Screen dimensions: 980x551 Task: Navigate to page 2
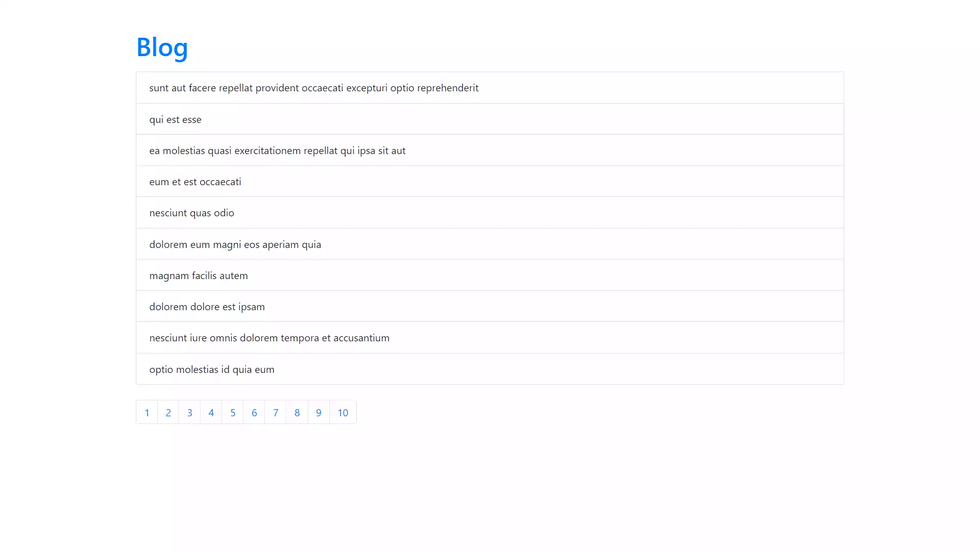[168, 412]
